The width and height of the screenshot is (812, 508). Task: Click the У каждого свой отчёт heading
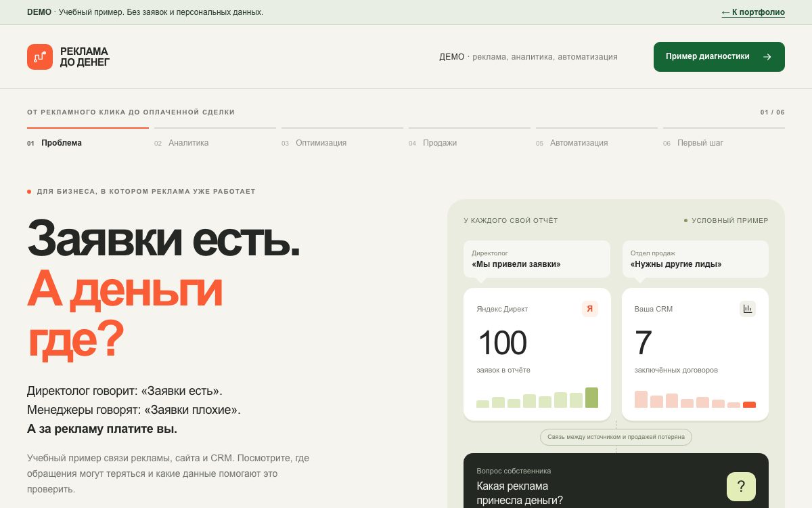point(511,221)
